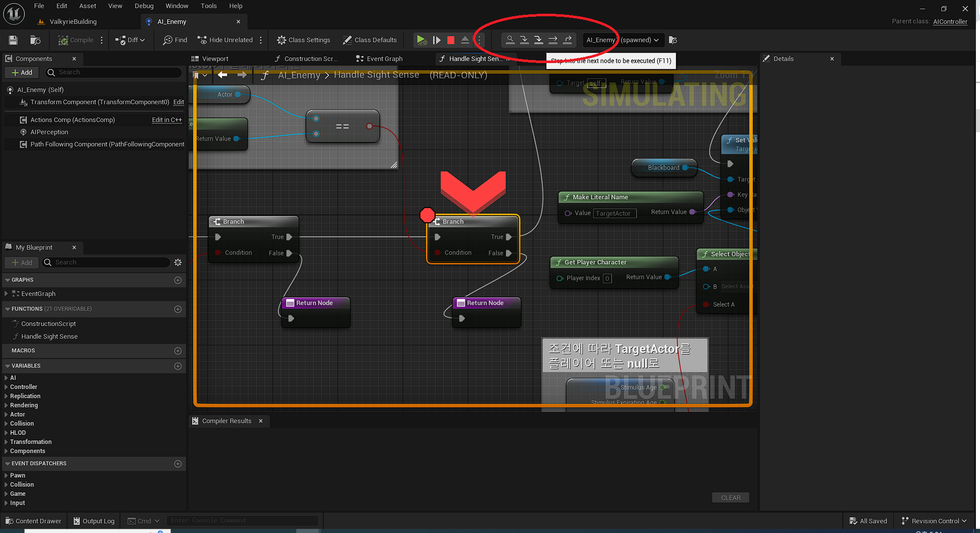980x533 pixels.
Task: Open the Output Log
Action: (94, 521)
